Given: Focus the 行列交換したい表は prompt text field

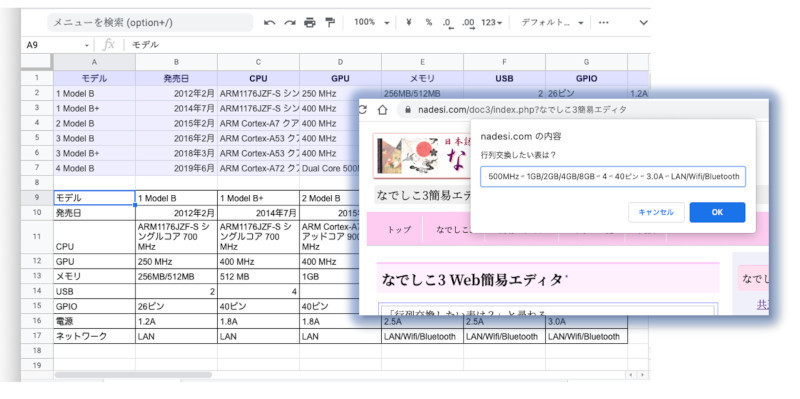Looking at the screenshot, I should point(613,177).
